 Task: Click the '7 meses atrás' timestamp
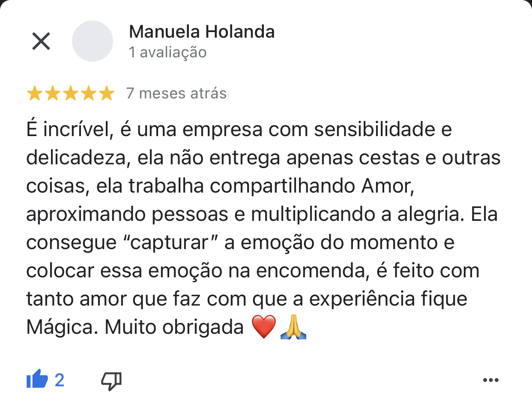(x=176, y=93)
